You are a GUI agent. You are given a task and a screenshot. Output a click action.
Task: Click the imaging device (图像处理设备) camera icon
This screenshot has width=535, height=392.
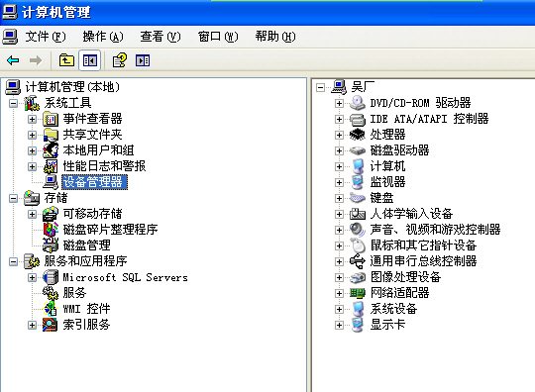[x=358, y=277]
